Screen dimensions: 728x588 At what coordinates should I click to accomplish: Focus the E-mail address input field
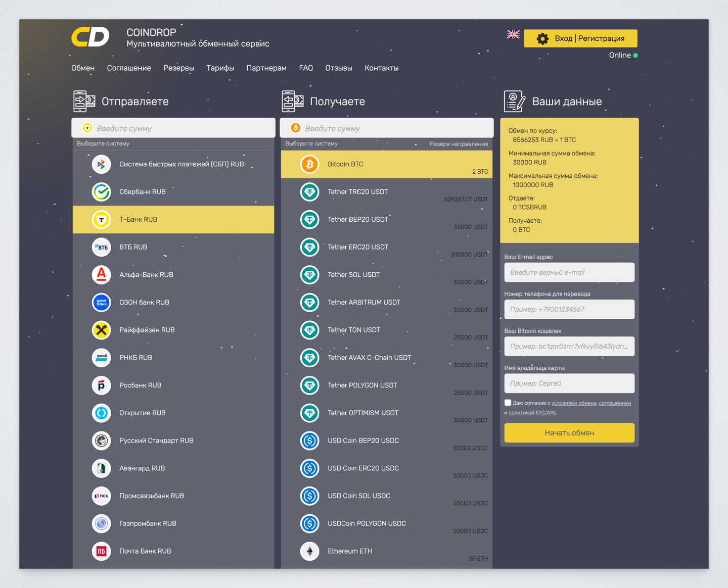tap(569, 272)
